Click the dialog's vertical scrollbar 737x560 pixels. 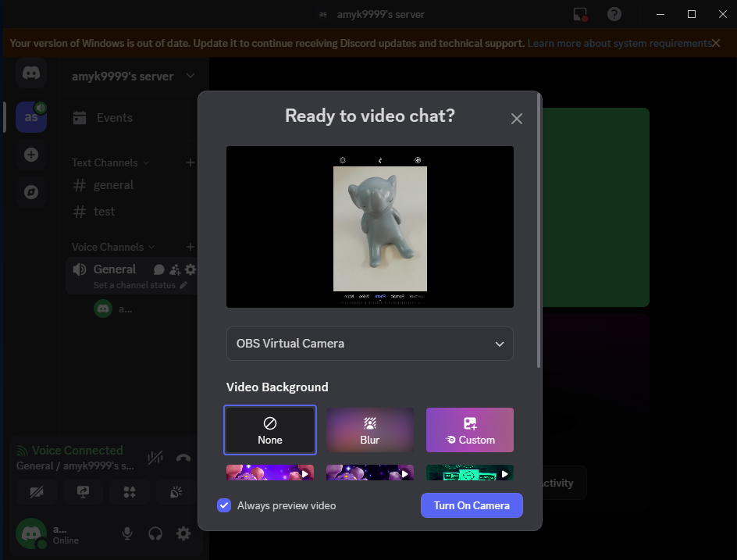[x=539, y=230]
